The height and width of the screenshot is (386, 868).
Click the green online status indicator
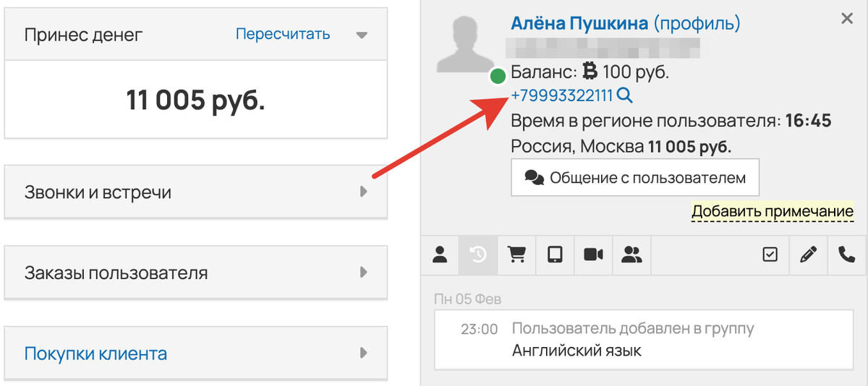point(498,75)
